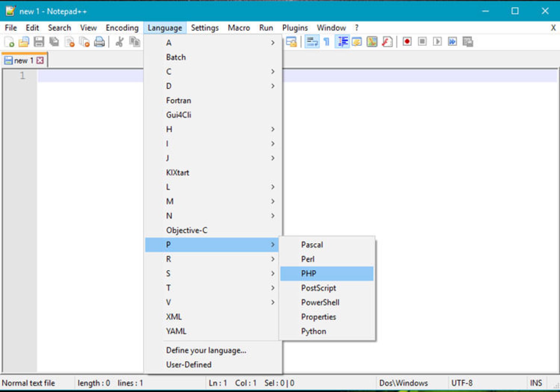The width and height of the screenshot is (560, 392).
Task: Close the new 1 tab via red X
Action: 40,60
